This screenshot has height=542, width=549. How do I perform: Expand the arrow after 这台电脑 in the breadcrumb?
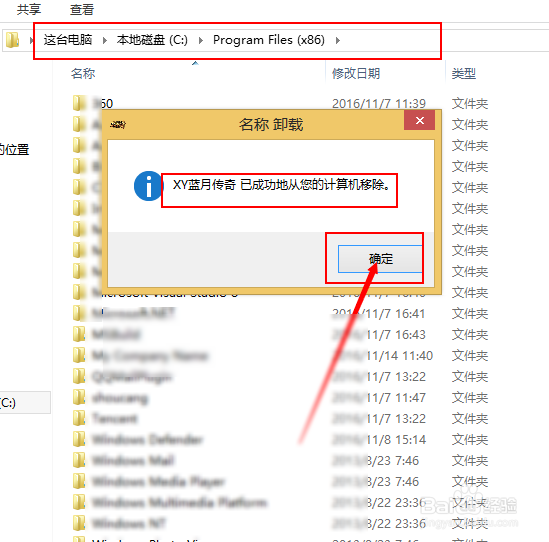click(x=104, y=40)
